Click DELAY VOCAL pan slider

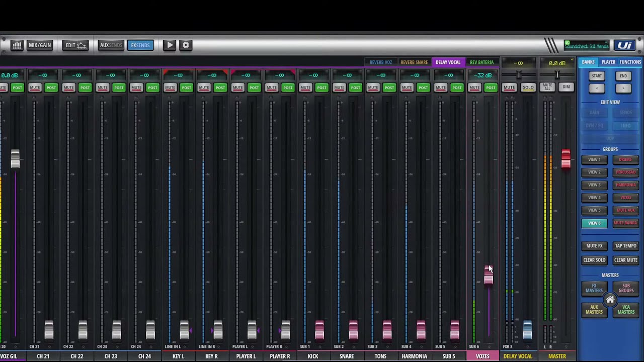(x=519, y=75)
